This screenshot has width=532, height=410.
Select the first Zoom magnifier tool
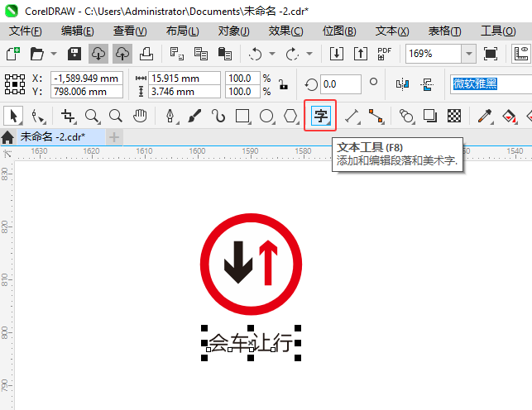[x=92, y=116]
